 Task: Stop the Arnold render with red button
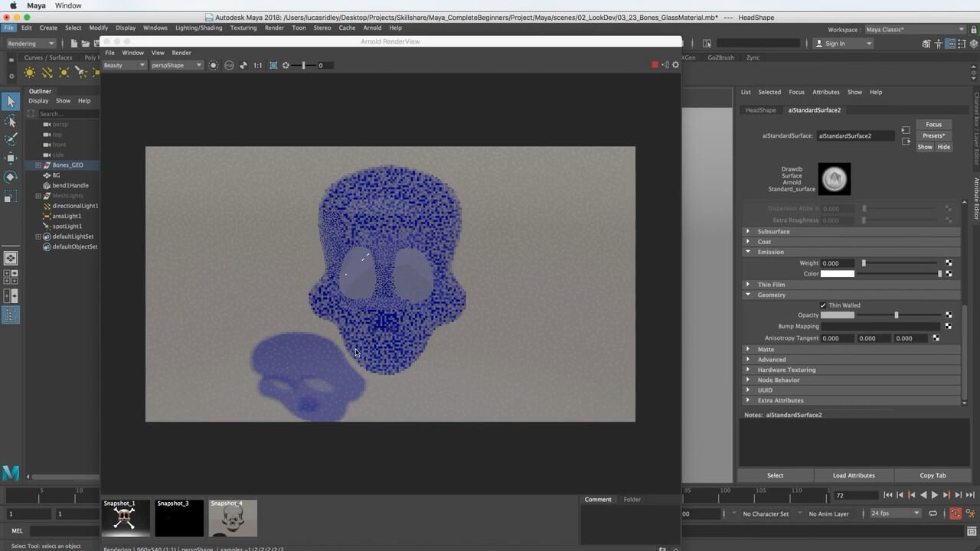click(655, 65)
